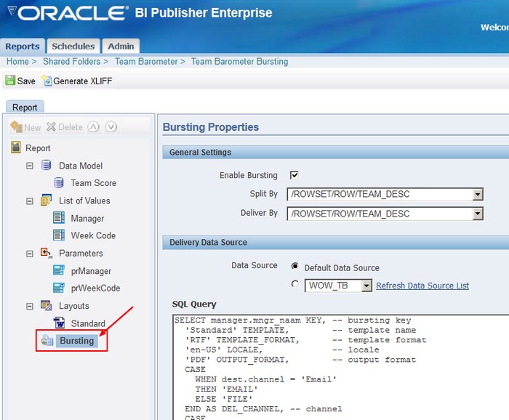The height and width of the screenshot is (420, 509).
Task: Collapse the Data Model tree node
Action: [30, 166]
